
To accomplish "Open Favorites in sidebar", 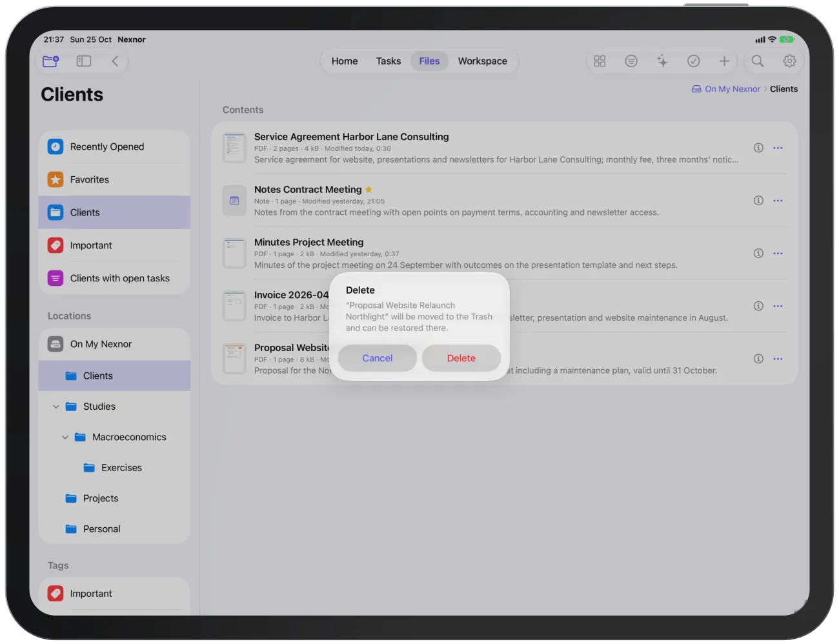I will (x=114, y=180).
